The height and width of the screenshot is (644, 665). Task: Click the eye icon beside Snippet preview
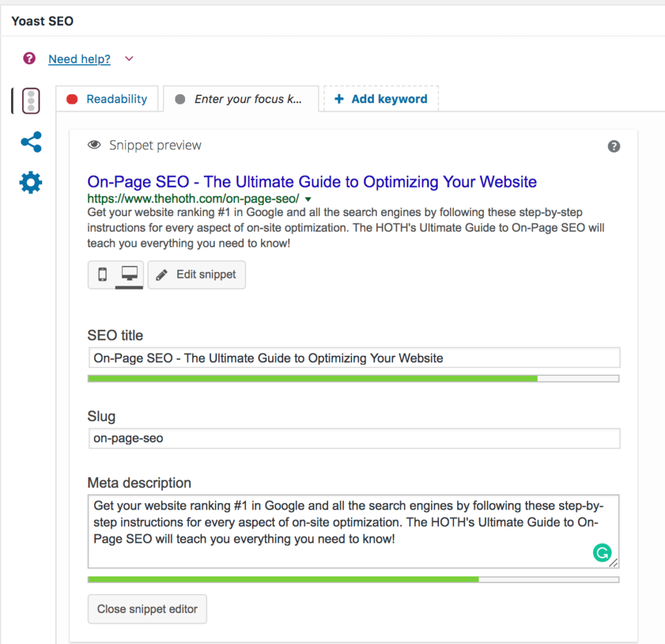[x=94, y=145]
